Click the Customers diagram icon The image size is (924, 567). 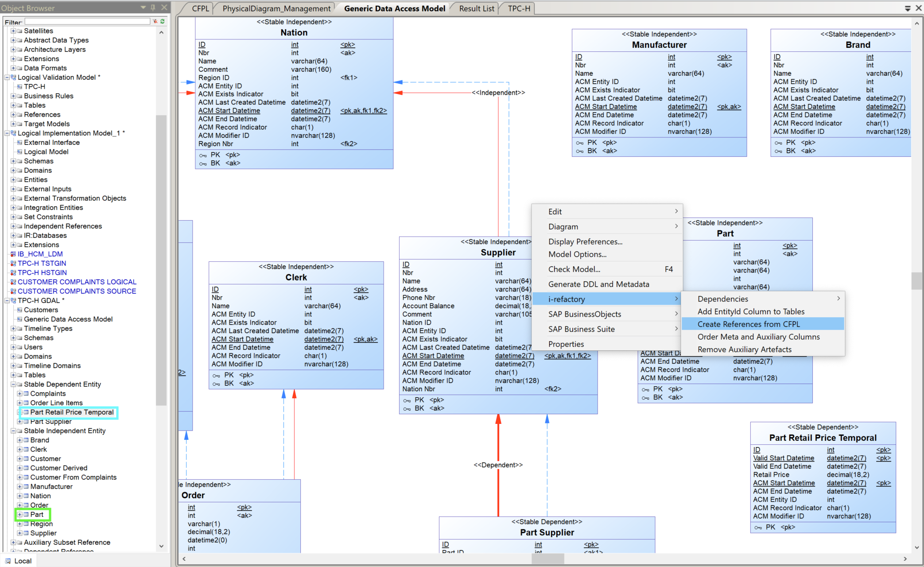[19, 310]
